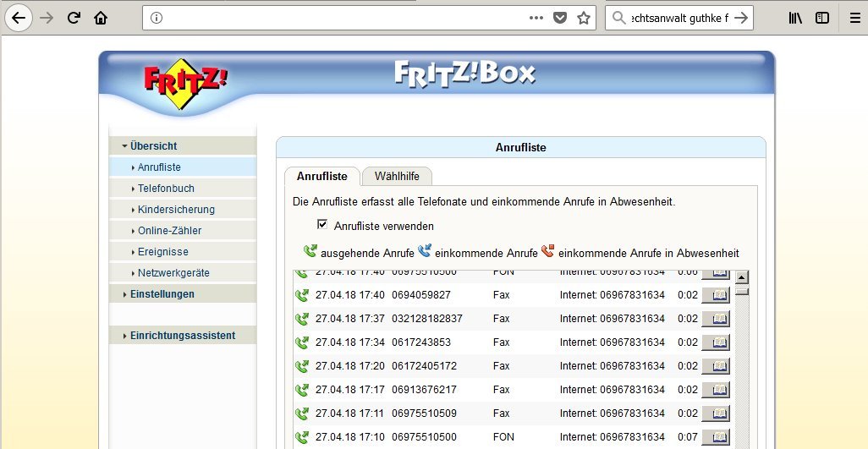This screenshot has width=868, height=449.
Task: Click the browser forward arrow
Action: click(47, 18)
